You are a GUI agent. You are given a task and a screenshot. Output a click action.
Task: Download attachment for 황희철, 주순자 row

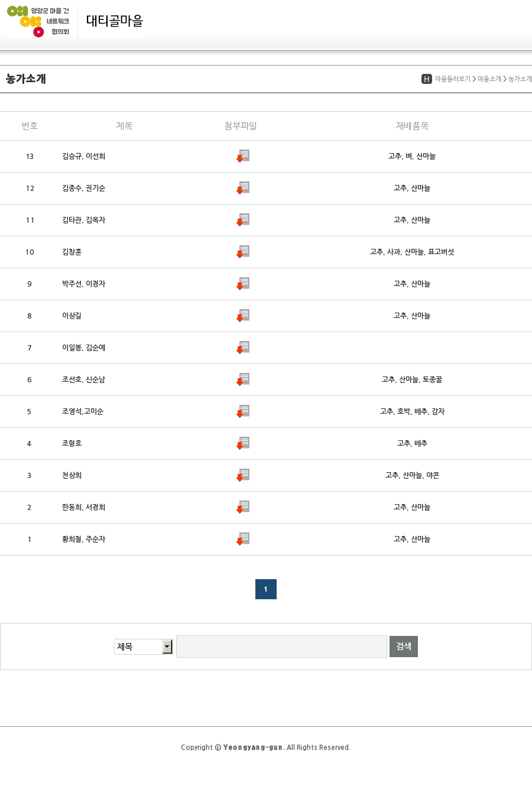(243, 539)
